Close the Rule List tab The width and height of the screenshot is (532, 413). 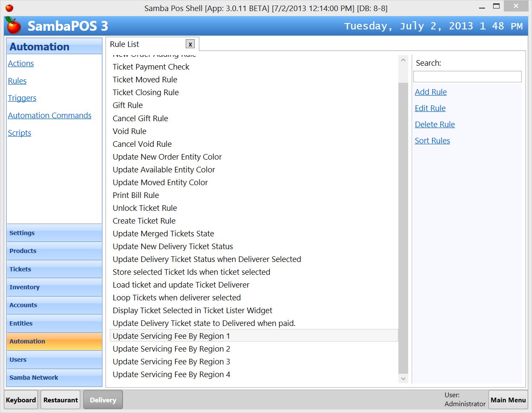190,44
